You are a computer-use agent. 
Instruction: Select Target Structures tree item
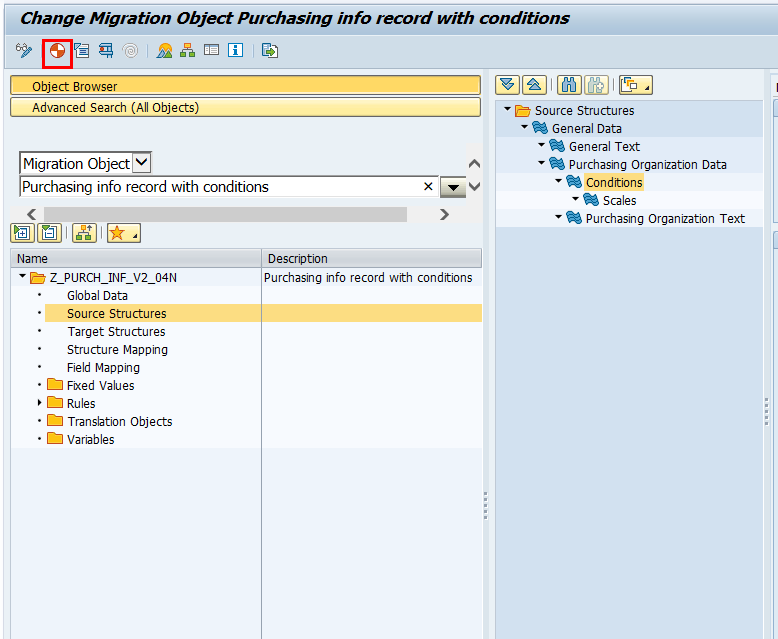[x=117, y=331]
